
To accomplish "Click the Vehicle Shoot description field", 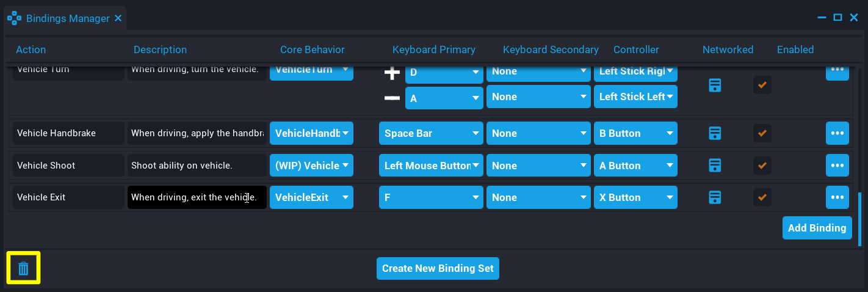I will [197, 166].
